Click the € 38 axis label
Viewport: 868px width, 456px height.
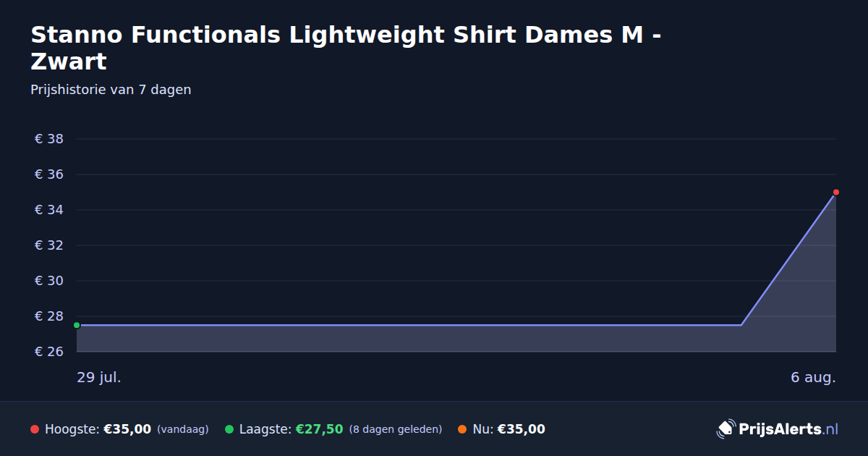point(49,139)
